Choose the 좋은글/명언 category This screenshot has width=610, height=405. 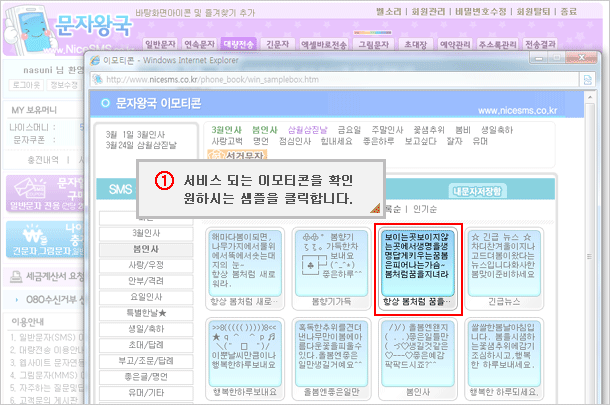point(146,377)
